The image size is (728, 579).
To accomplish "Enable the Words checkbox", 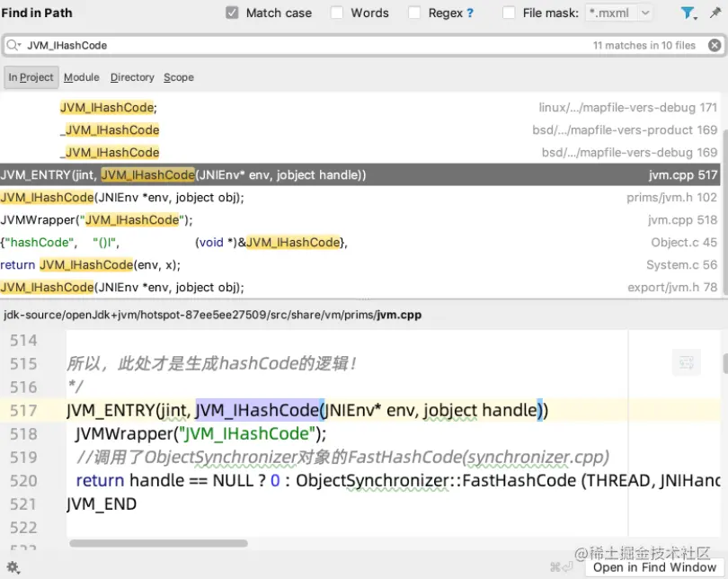I will (x=337, y=13).
